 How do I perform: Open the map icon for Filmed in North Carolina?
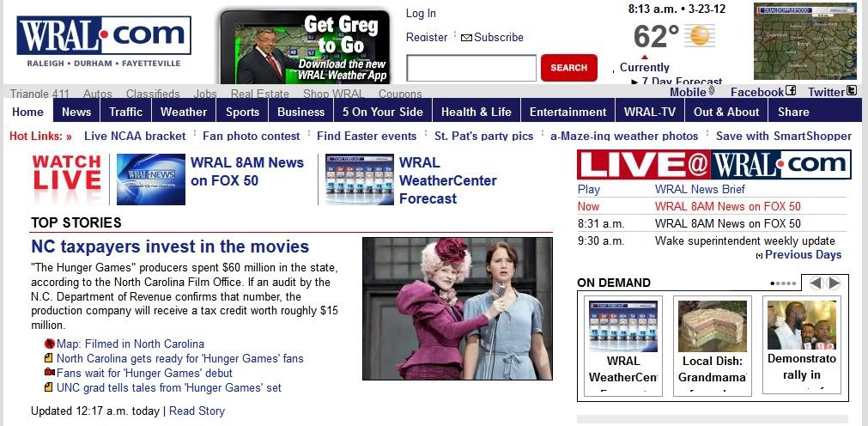click(50, 344)
